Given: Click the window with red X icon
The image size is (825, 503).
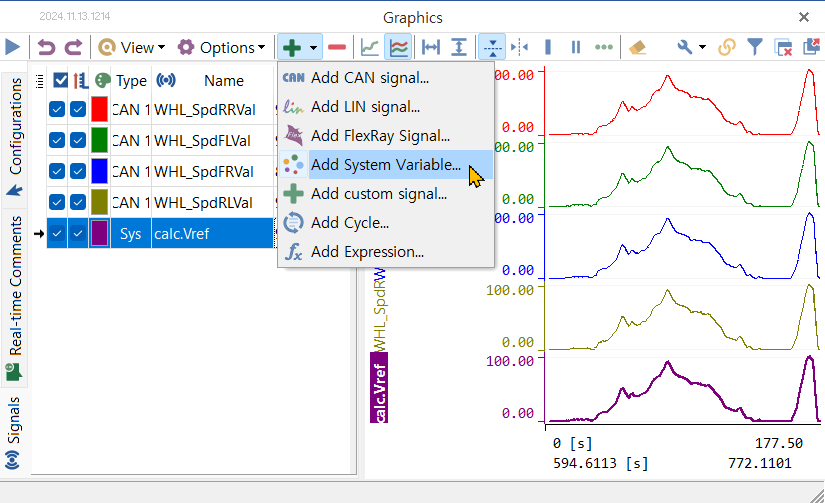Looking at the screenshot, I should 783,47.
